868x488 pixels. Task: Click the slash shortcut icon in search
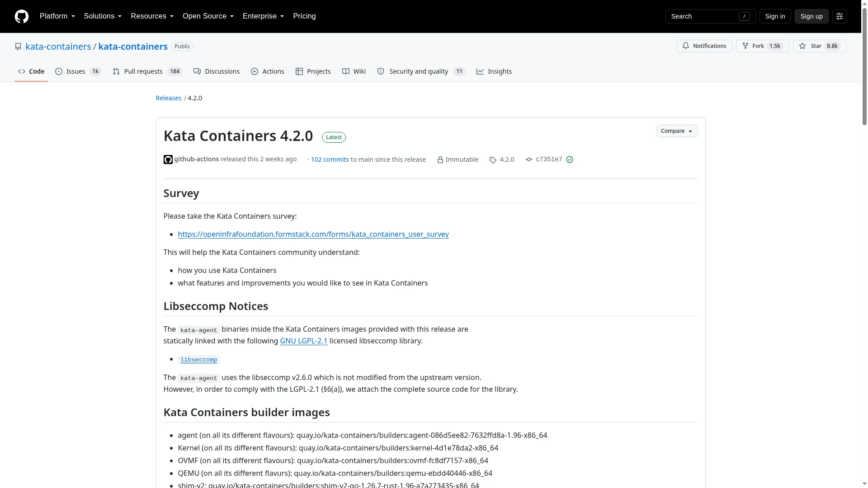pos(744,16)
